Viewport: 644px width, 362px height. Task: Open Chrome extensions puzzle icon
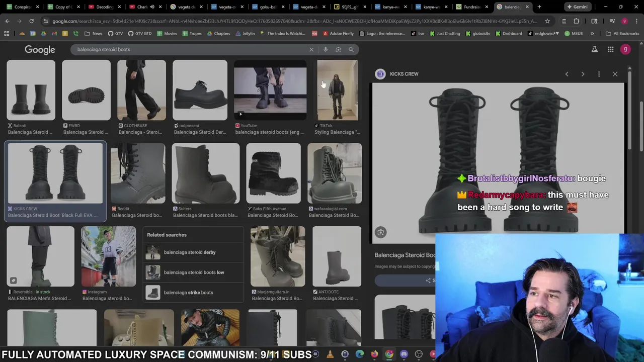click(577, 21)
